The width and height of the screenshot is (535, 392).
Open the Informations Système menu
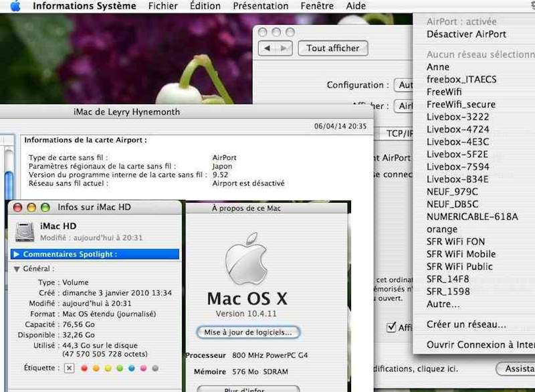coord(84,6)
